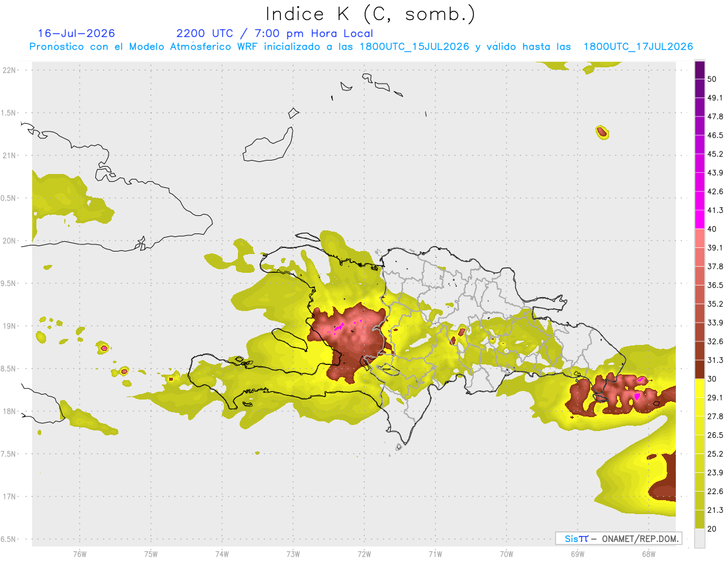Click the colorbar value "43.9"

click(715, 173)
